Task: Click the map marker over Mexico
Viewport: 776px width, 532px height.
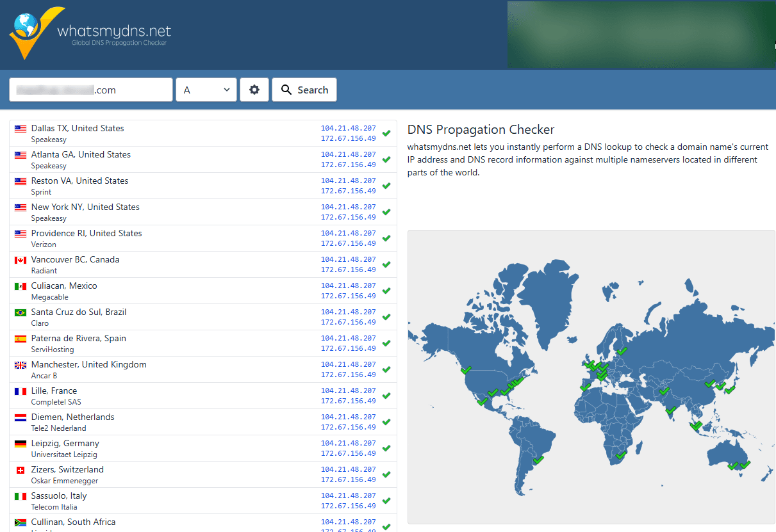Action: click(482, 401)
